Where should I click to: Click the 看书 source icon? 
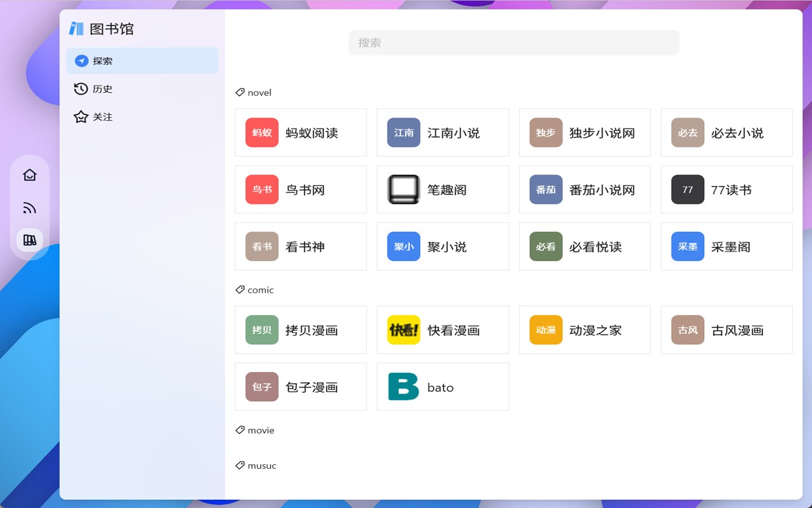pyautogui.click(x=262, y=246)
